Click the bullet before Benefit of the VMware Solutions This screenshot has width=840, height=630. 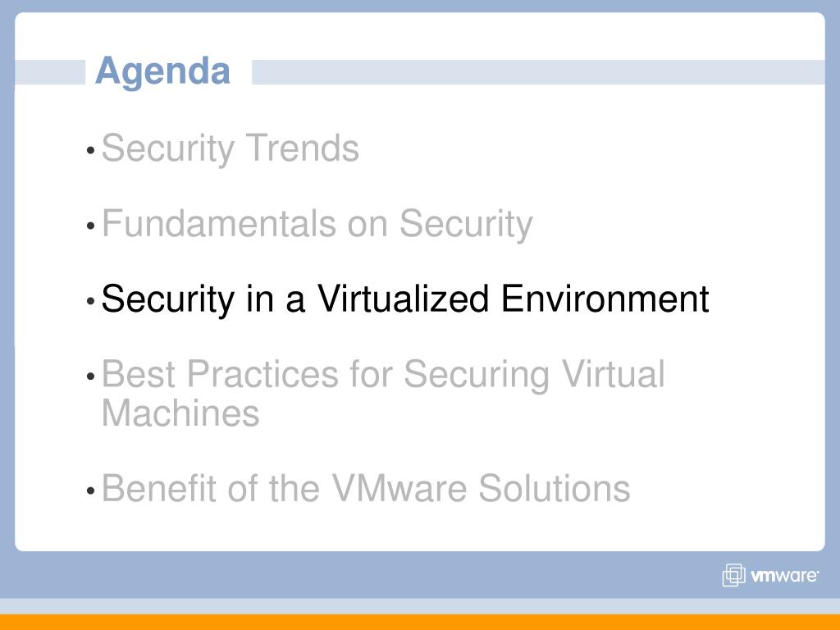pyautogui.click(x=90, y=491)
